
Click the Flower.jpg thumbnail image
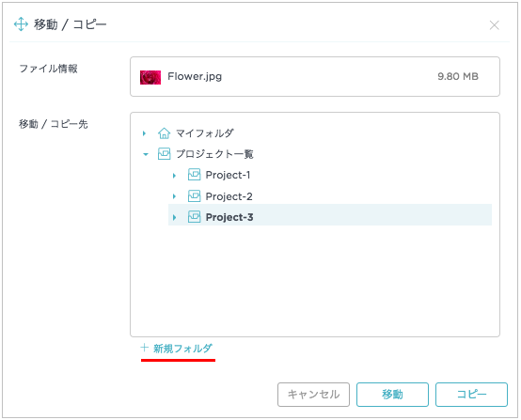pos(150,77)
